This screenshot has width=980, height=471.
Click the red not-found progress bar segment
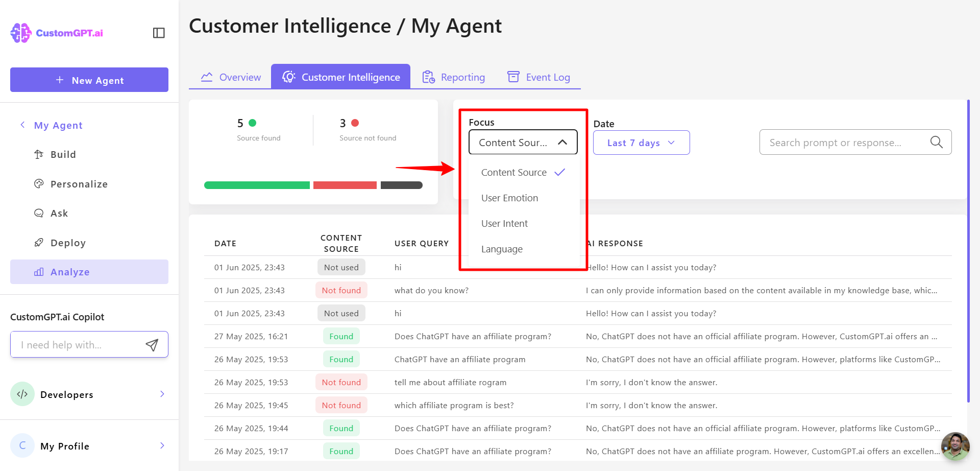[x=345, y=185]
